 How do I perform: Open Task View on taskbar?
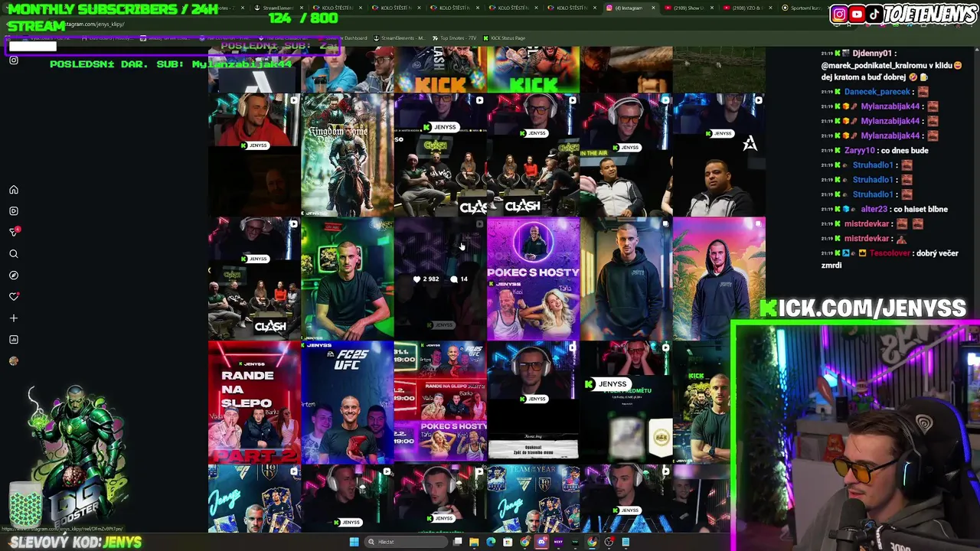pos(458,542)
